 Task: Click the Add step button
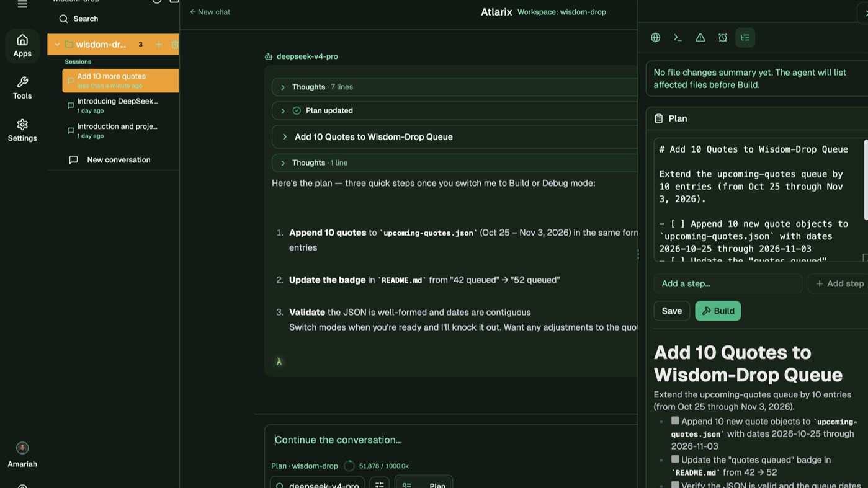[x=839, y=283]
